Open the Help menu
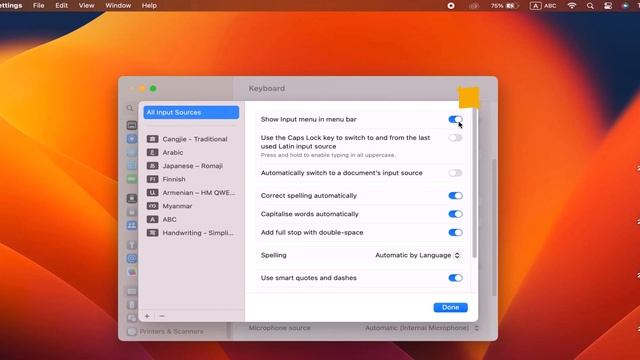The width and height of the screenshot is (640, 360). (x=149, y=6)
